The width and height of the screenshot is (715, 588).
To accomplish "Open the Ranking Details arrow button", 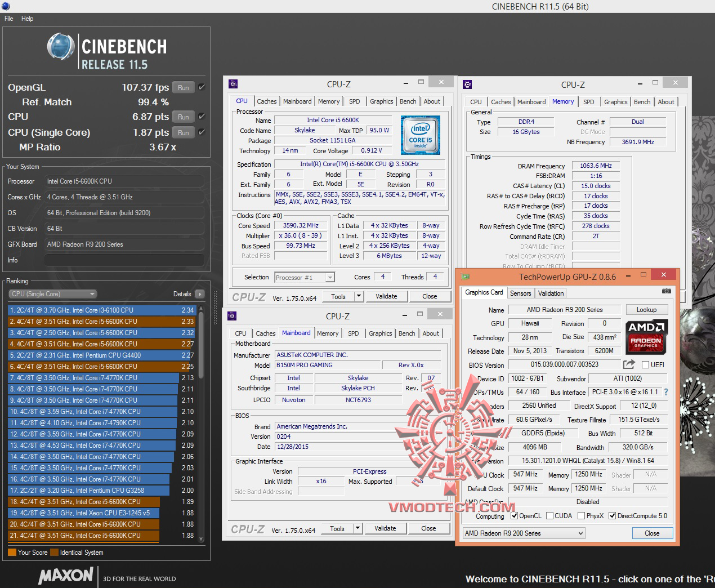I will [x=199, y=294].
